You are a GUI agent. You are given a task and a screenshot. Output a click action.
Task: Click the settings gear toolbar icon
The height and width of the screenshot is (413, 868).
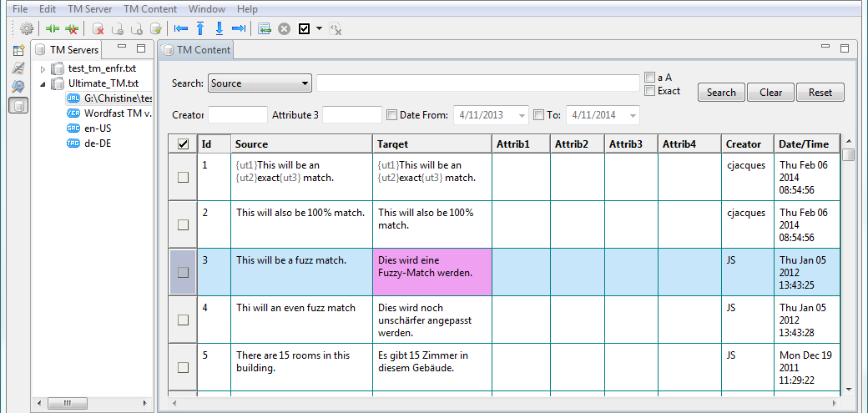pyautogui.click(x=27, y=28)
